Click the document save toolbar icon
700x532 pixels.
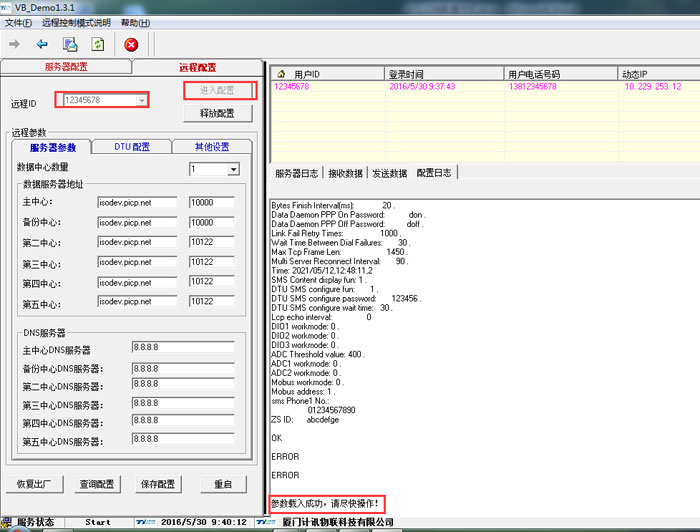[70, 44]
